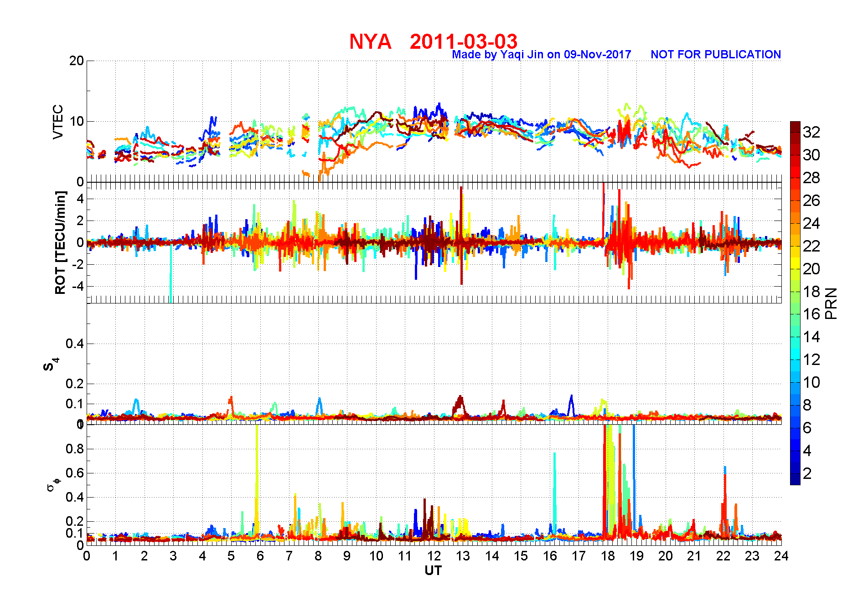Click the "10" tick on the VTEC axis
Screen dimensions: 868x606
[x=77, y=121]
